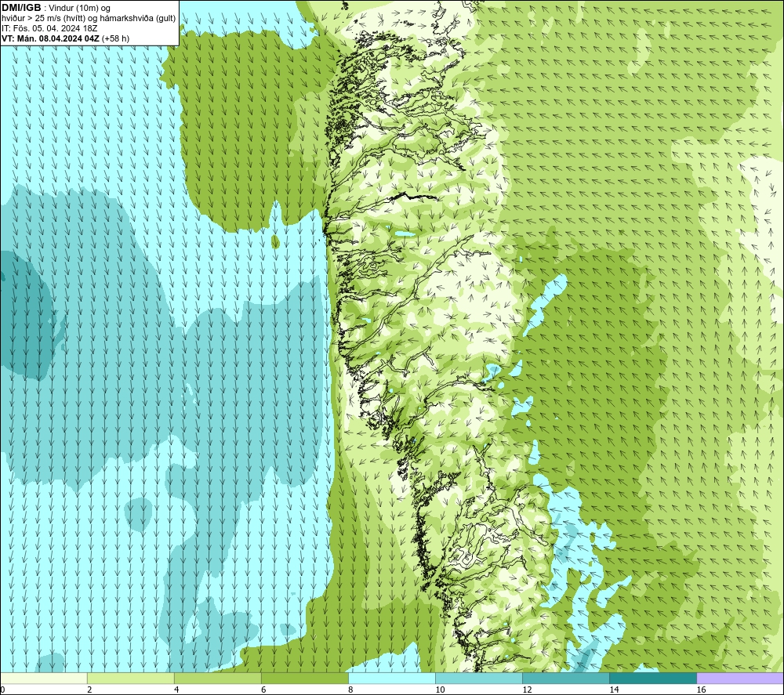784x695 pixels.
Task: Click the light green 2–4 m/s legend swatch
Action: tap(131, 678)
